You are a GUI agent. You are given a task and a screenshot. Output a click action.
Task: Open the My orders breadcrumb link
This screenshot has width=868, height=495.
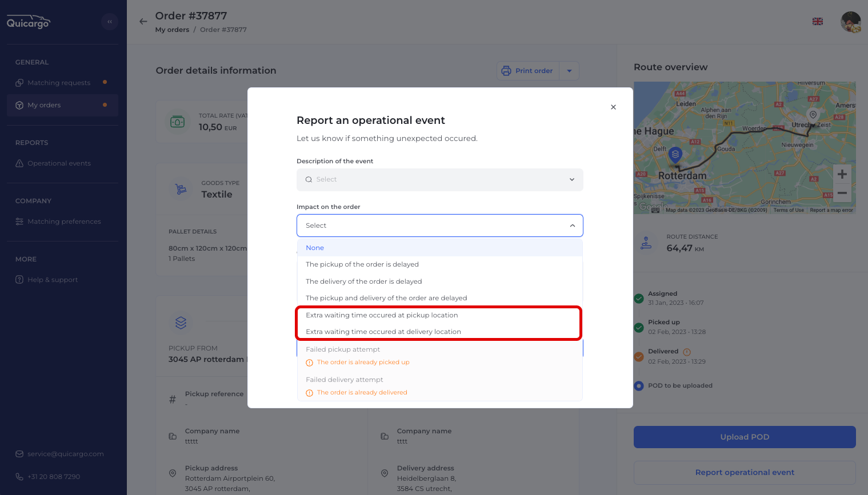[x=172, y=30]
